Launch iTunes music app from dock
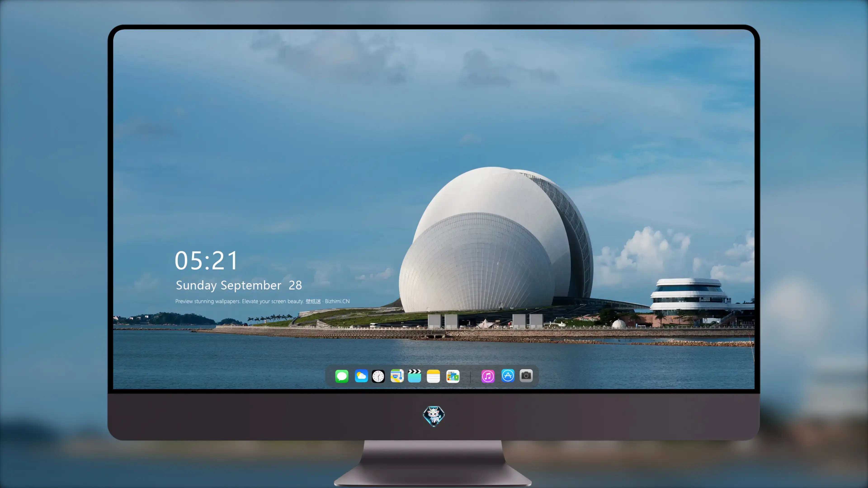This screenshot has width=868, height=488. pos(488,376)
